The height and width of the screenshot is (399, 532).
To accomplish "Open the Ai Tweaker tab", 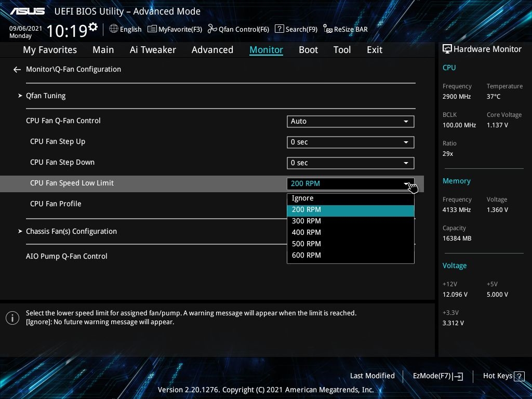I will 153,50.
